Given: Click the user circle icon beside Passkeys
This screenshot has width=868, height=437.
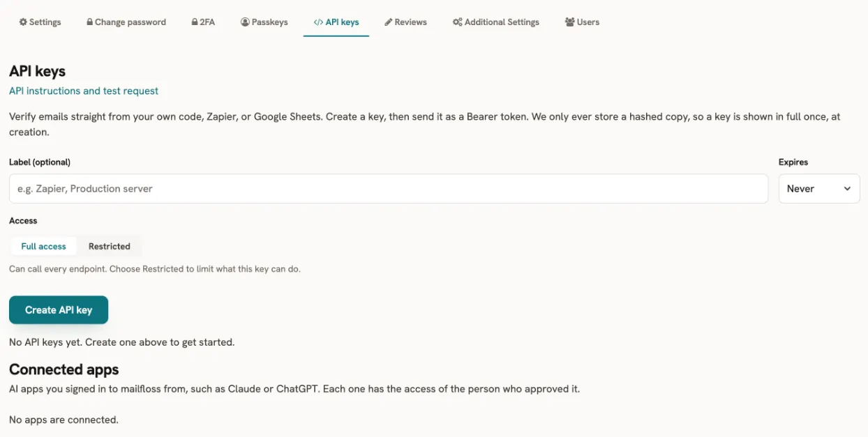Looking at the screenshot, I should point(245,22).
